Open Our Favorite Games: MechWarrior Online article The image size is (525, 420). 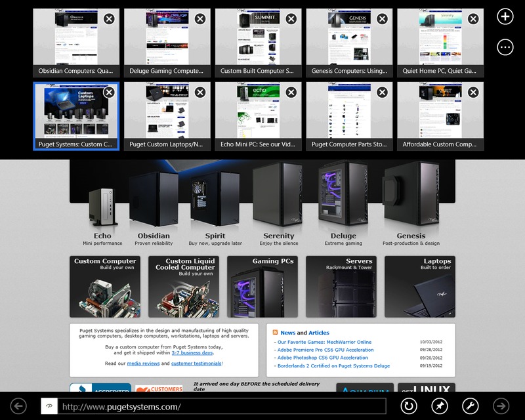click(324, 342)
